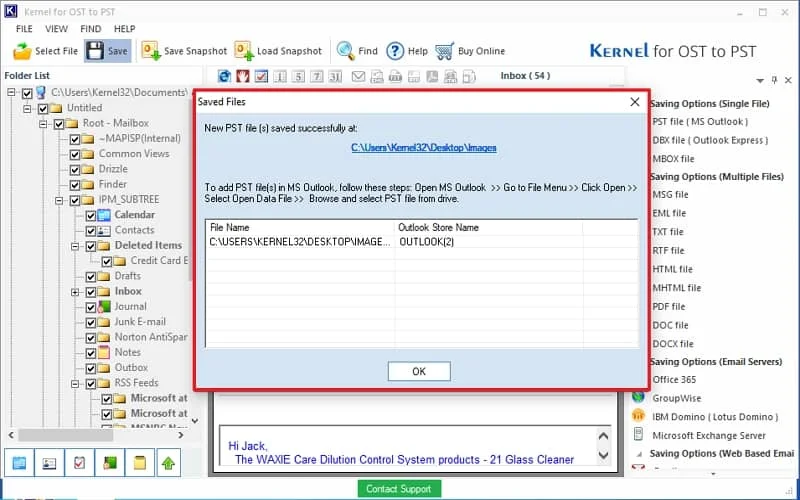This screenshot has height=500, width=800.
Task: Click the 31-day view icon
Action: (x=335, y=77)
